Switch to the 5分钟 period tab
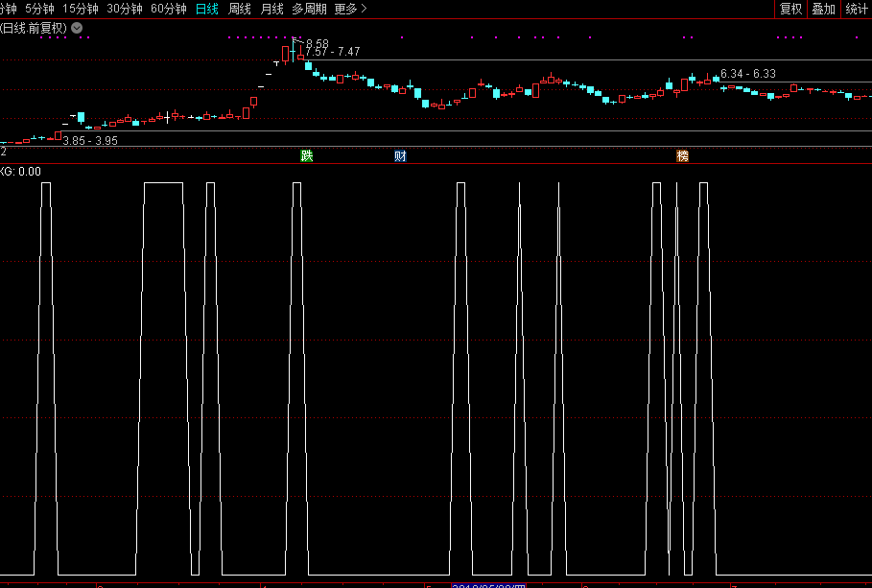The height and width of the screenshot is (588, 872). 40,9
